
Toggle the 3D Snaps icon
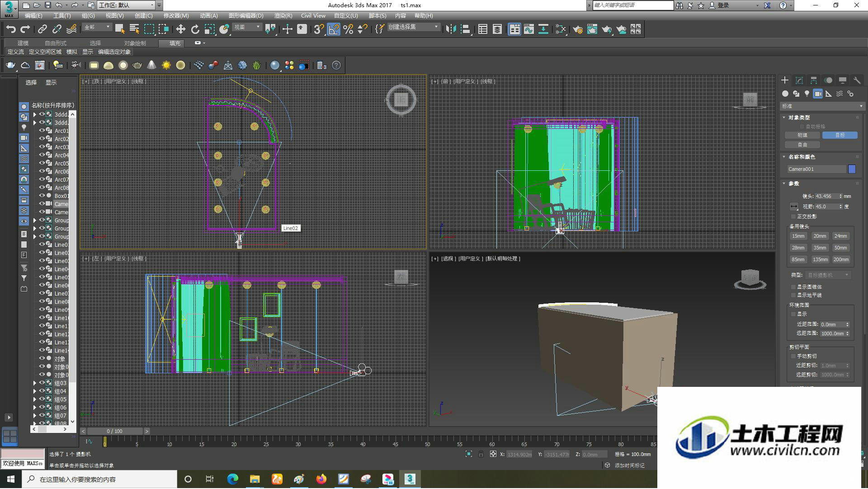[319, 29]
